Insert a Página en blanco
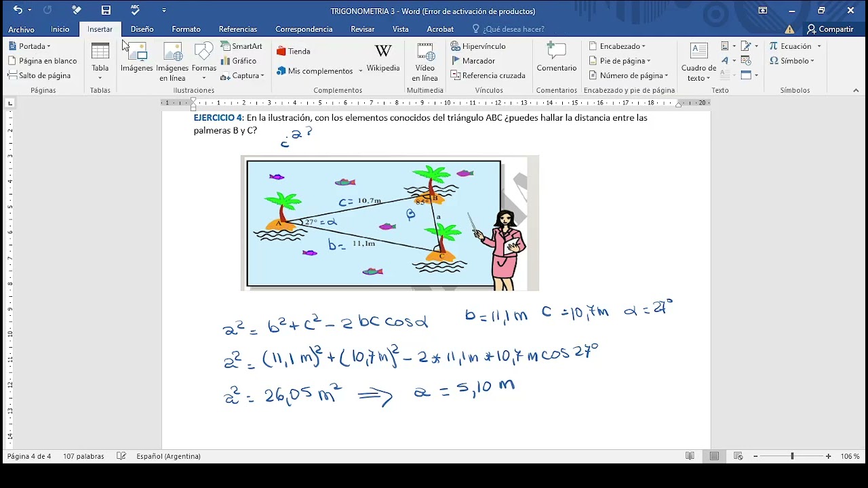Viewport: 868px width, 488px height. coord(43,61)
